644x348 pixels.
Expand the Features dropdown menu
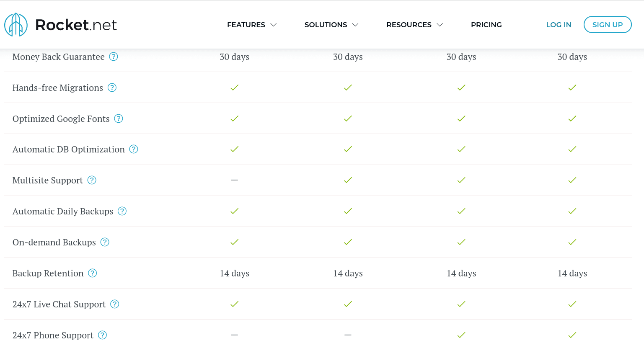point(252,25)
